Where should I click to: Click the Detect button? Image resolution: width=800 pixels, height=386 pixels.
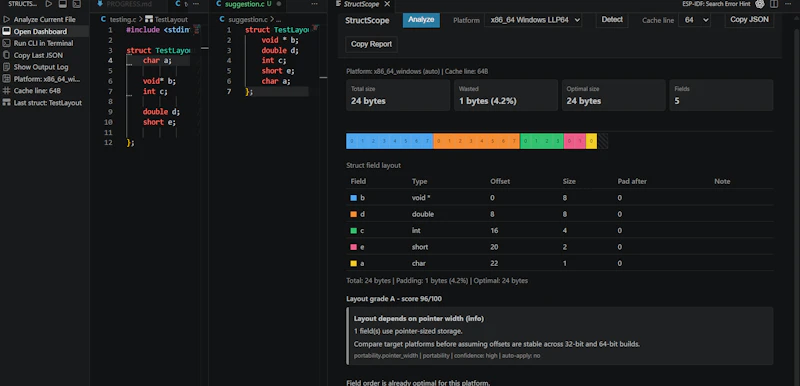click(612, 20)
